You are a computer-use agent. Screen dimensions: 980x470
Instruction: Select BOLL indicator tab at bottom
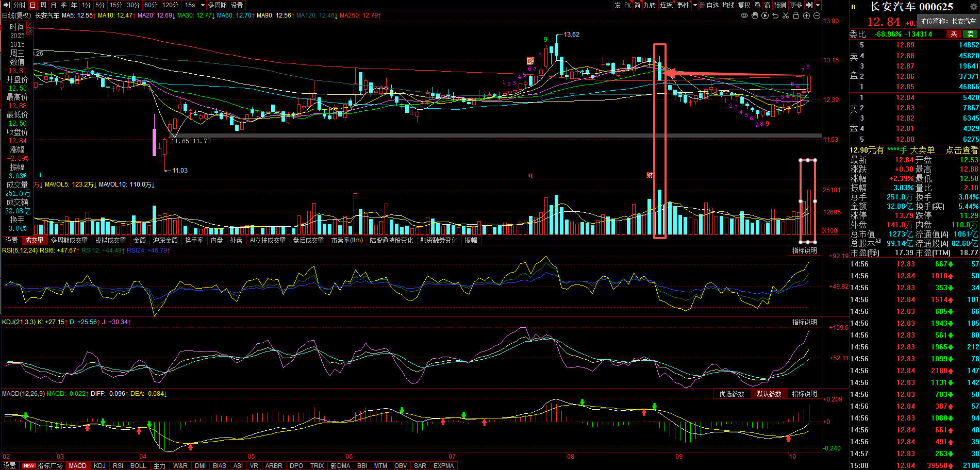138,466
